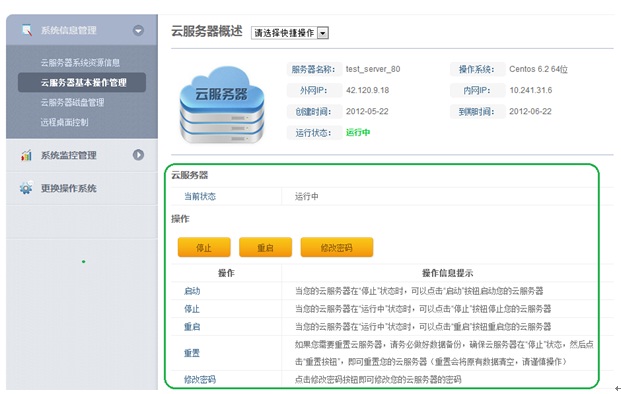The image size is (621, 394).
Task: Click the orange 停止 button
Action: click(x=204, y=247)
